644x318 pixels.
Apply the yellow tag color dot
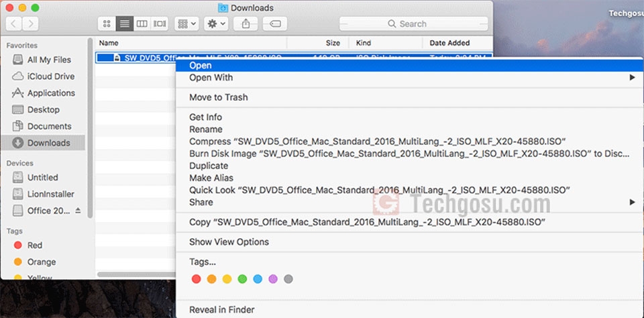tap(227, 279)
